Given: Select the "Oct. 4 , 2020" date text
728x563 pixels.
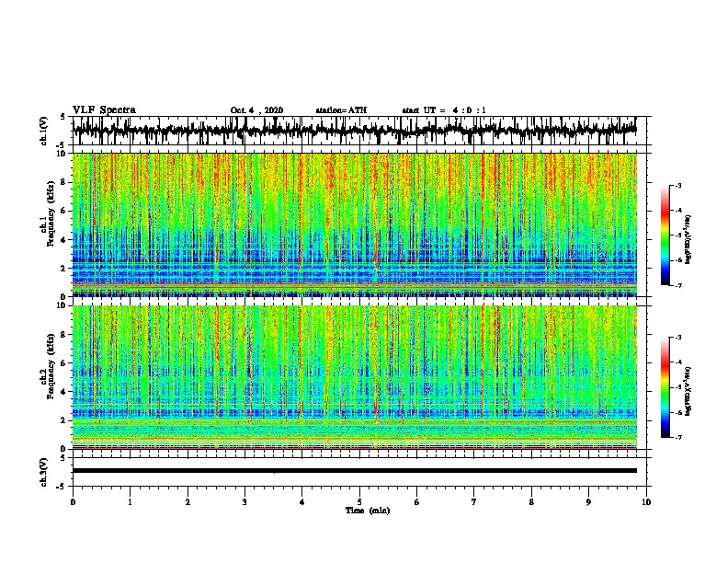Looking at the screenshot, I should click(256, 110).
